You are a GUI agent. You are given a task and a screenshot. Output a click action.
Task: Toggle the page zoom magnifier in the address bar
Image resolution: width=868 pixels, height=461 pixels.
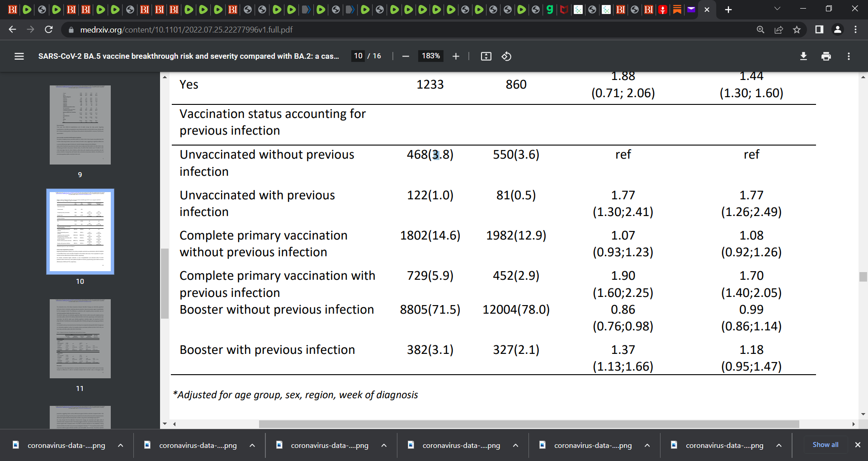click(x=760, y=29)
